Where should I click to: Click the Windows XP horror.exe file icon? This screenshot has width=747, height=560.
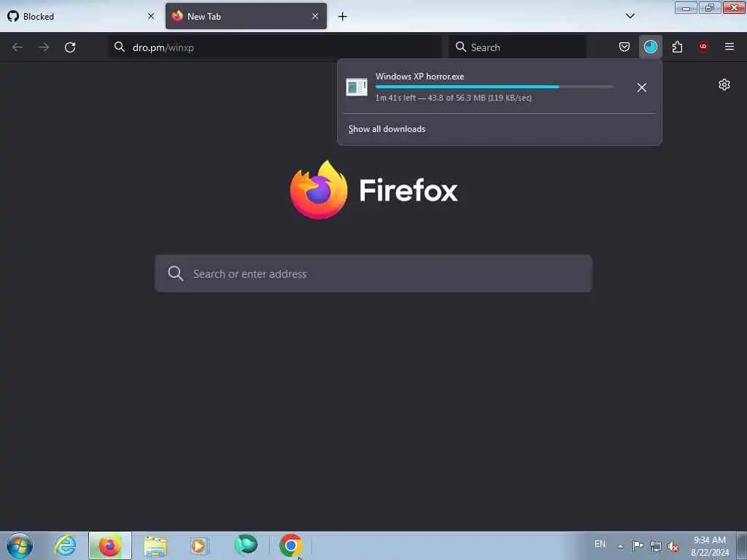pyautogui.click(x=356, y=87)
